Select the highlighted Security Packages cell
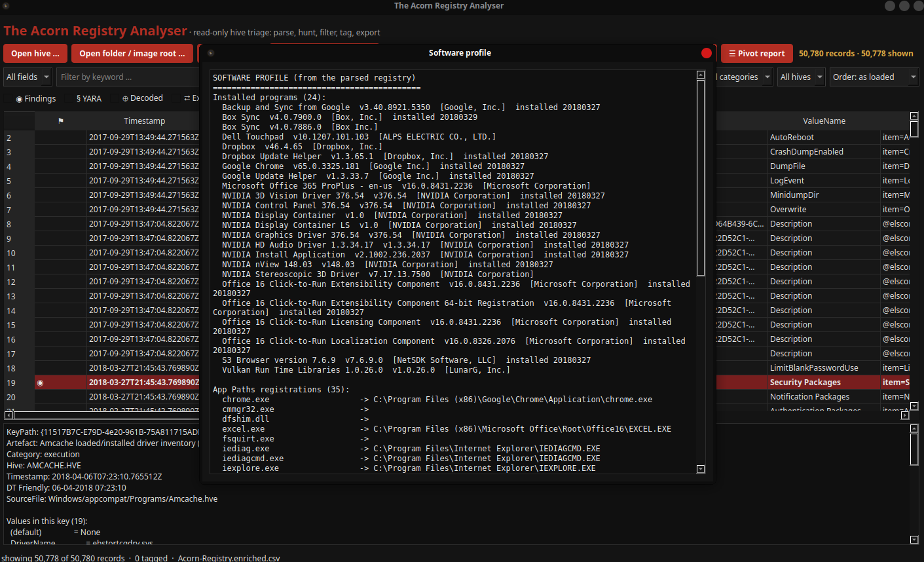The height and width of the screenshot is (562, 924). click(824, 383)
